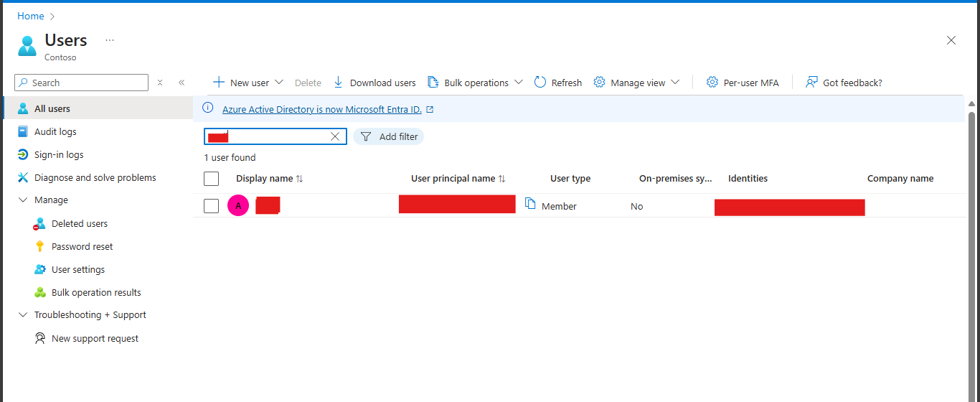
Task: Expand the Manage view dropdown arrow
Action: pos(675,82)
